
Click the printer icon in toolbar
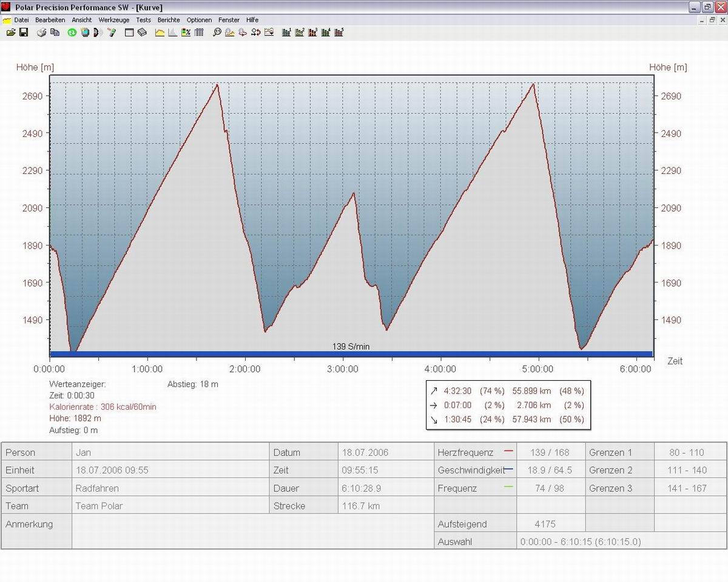(x=42, y=32)
